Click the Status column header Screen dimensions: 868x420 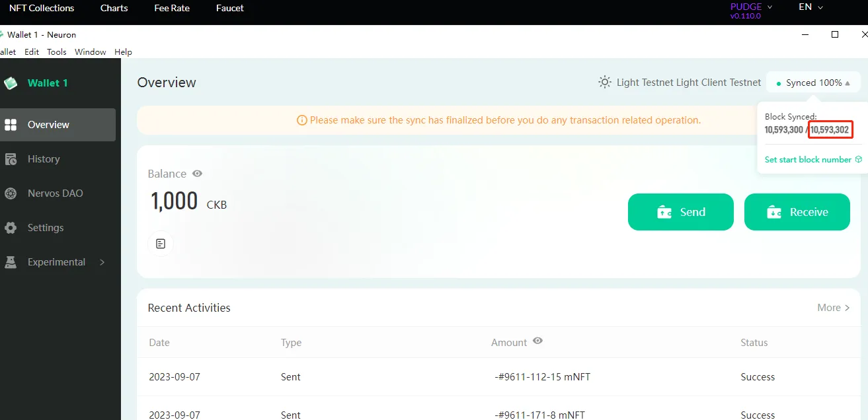[754, 343]
